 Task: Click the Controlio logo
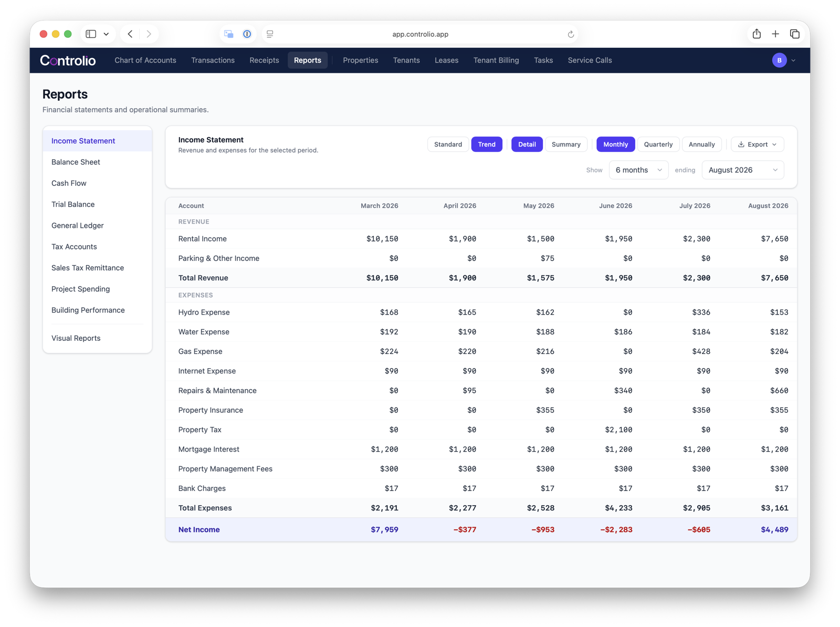(x=68, y=60)
